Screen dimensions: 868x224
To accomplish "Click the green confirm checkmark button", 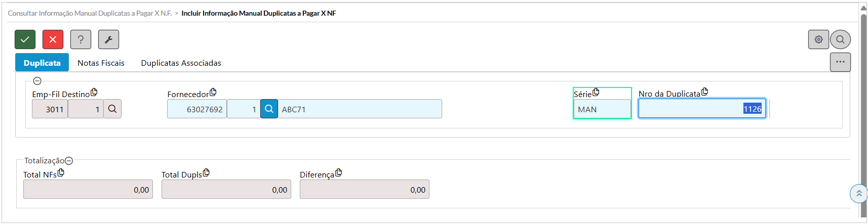I will [25, 39].
